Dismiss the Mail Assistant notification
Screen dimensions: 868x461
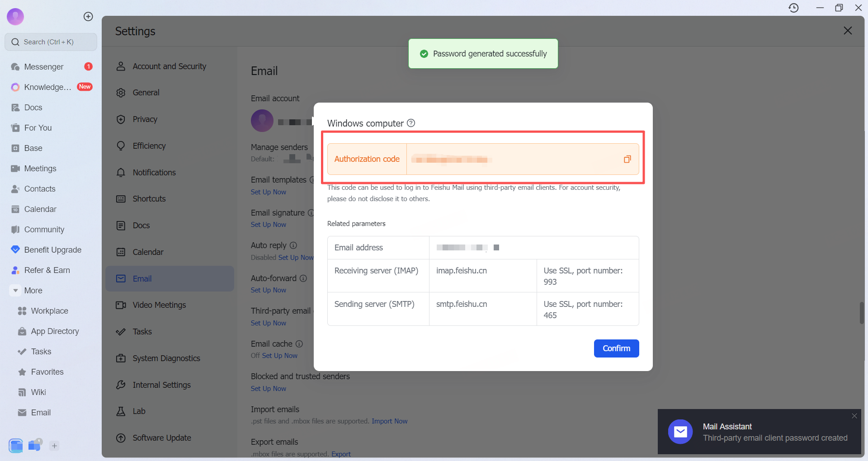coord(854,416)
